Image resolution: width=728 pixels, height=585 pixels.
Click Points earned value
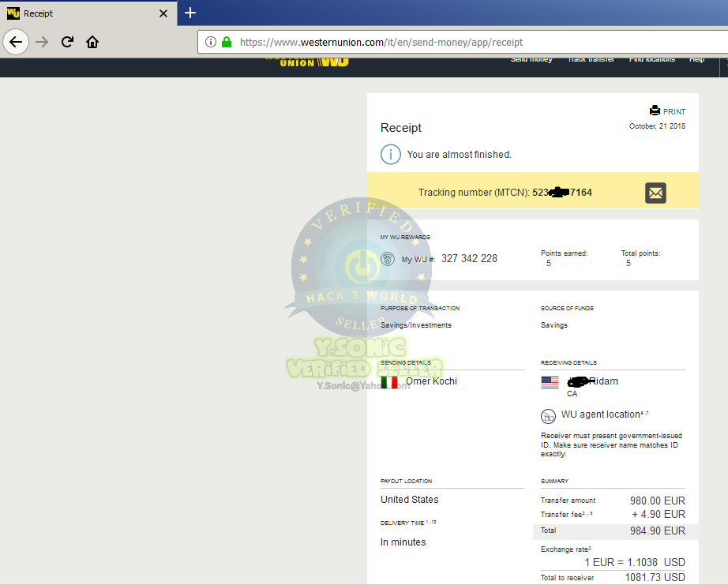(x=549, y=263)
